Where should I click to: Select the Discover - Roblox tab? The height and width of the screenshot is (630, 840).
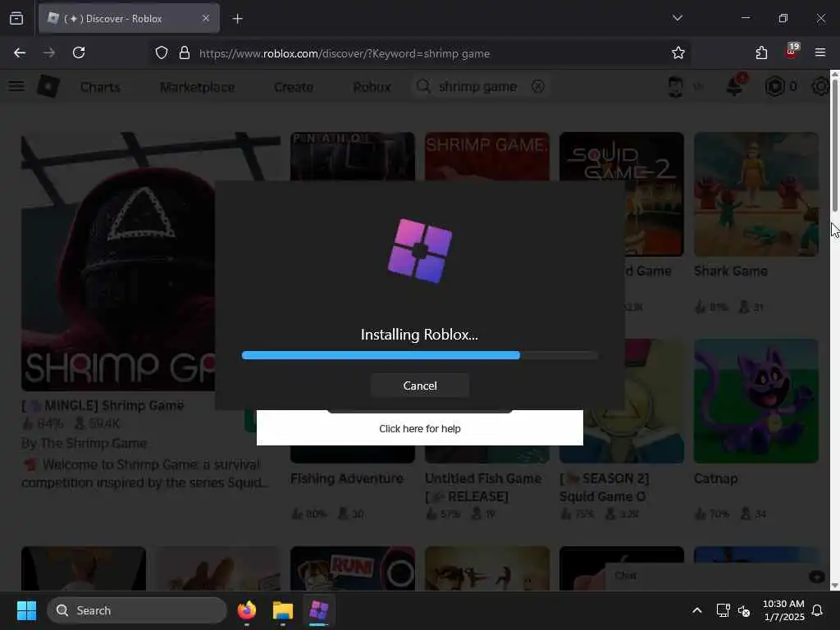(x=129, y=18)
